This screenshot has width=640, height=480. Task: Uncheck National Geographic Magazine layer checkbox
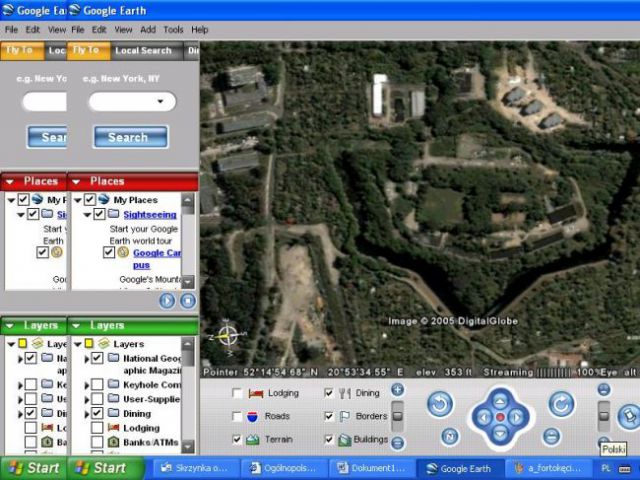pos(97,358)
